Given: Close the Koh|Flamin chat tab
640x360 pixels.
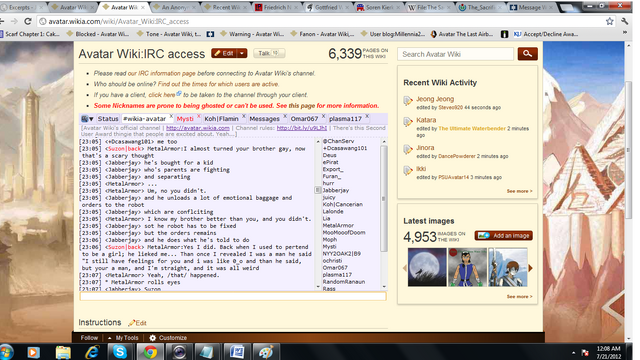Looking at the screenshot, I should (243, 116).
